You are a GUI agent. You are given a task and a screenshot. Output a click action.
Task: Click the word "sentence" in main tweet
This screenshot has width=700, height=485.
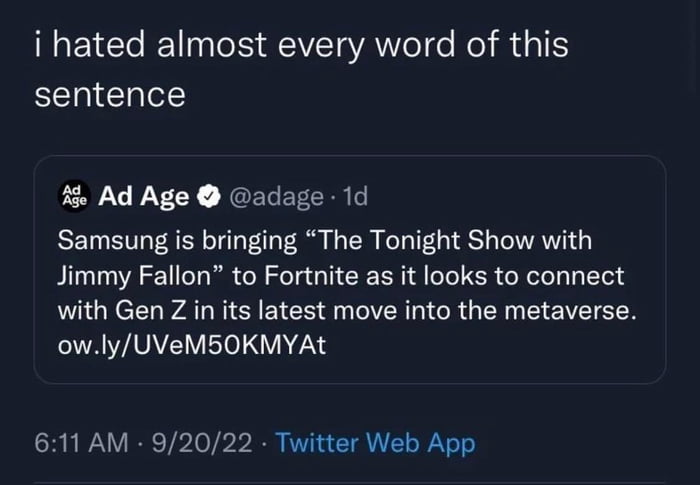point(110,95)
